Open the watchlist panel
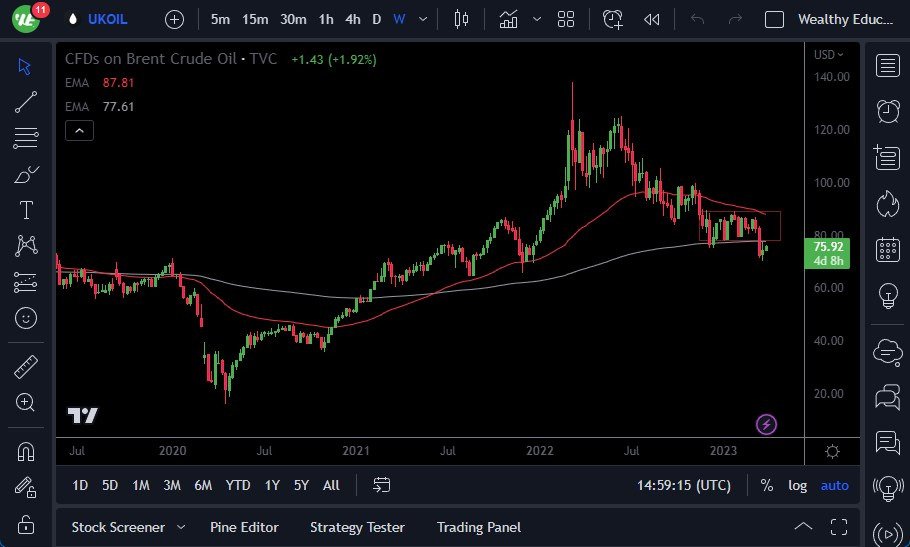 click(x=887, y=66)
